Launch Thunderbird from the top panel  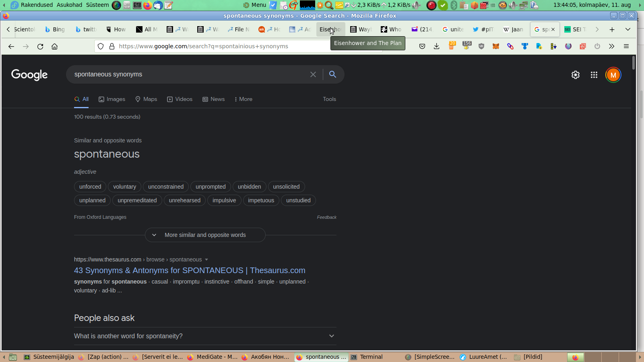[x=158, y=5]
